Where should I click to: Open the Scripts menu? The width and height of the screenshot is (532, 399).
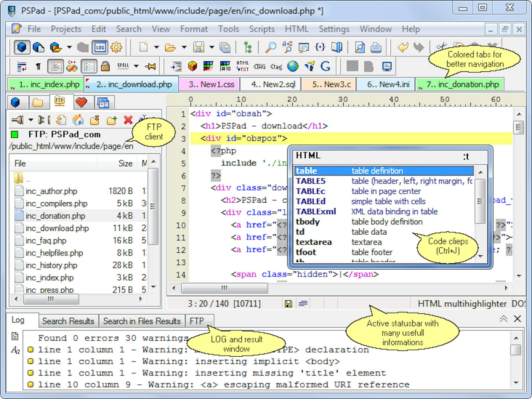click(262, 29)
